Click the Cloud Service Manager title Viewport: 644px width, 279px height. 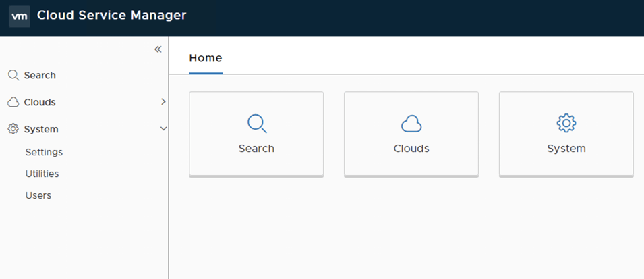tap(112, 16)
